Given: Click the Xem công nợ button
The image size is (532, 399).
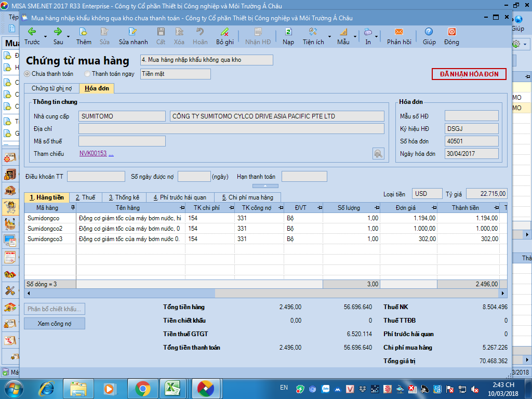Looking at the screenshot, I should coord(54,324).
